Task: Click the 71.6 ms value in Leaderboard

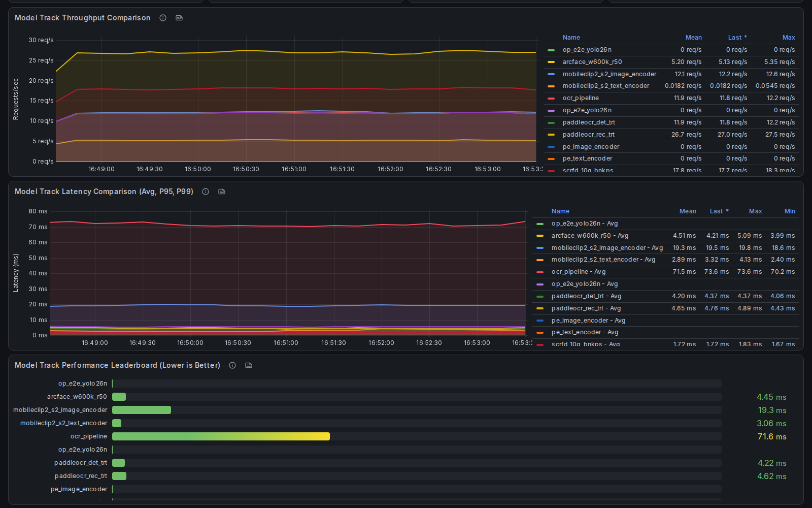Action: [771, 436]
